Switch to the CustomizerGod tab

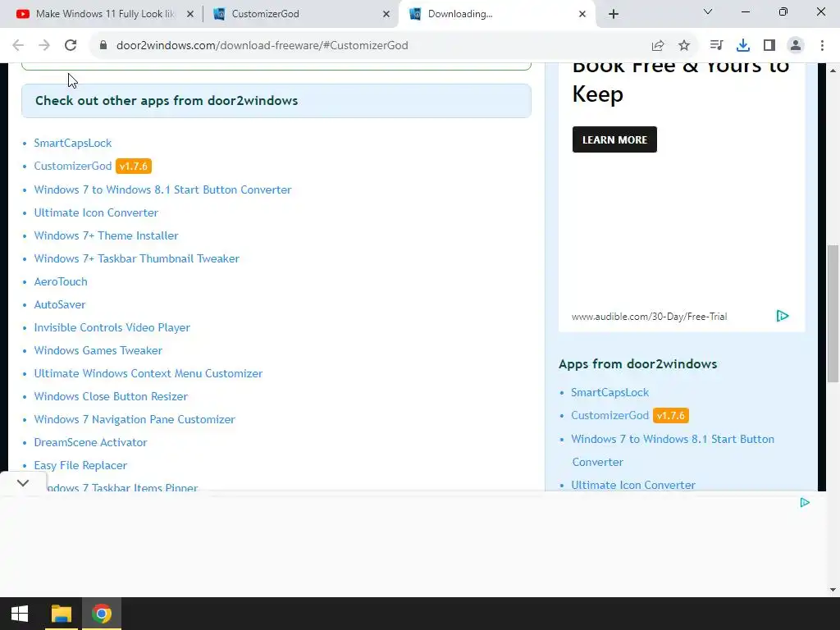tap(300, 14)
